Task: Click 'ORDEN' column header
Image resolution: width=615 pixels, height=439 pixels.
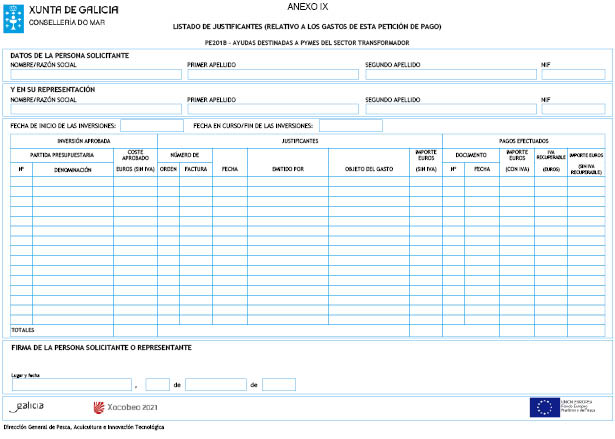Action: pyautogui.click(x=168, y=169)
